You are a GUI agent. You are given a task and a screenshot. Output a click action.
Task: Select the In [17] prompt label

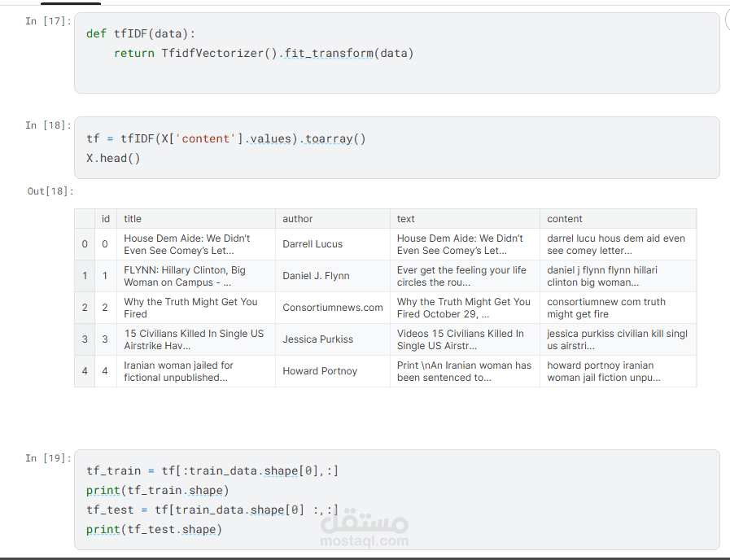(48, 21)
